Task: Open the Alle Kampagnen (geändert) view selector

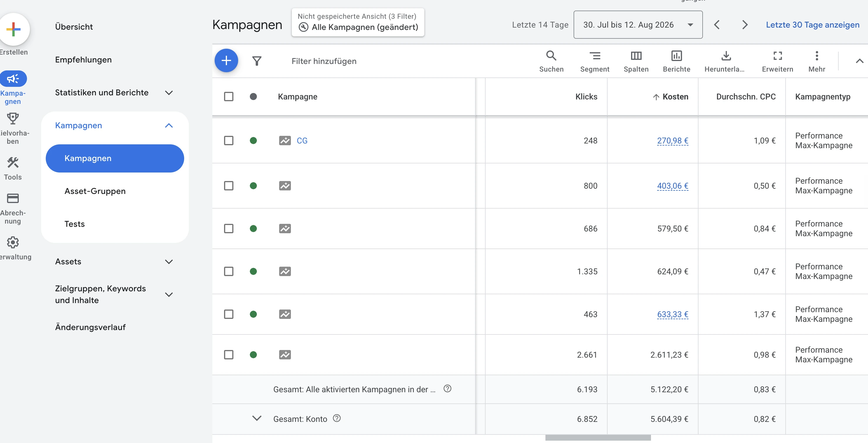Action: click(358, 22)
